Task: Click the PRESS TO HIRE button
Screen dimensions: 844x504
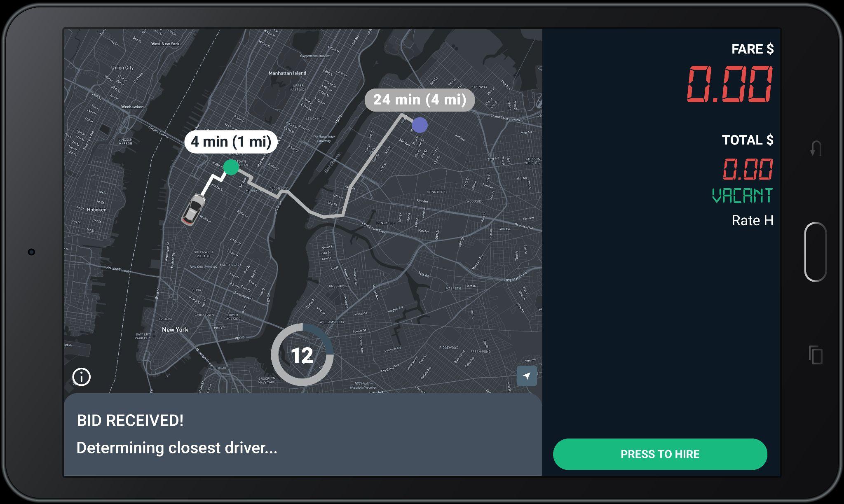Action: (660, 454)
